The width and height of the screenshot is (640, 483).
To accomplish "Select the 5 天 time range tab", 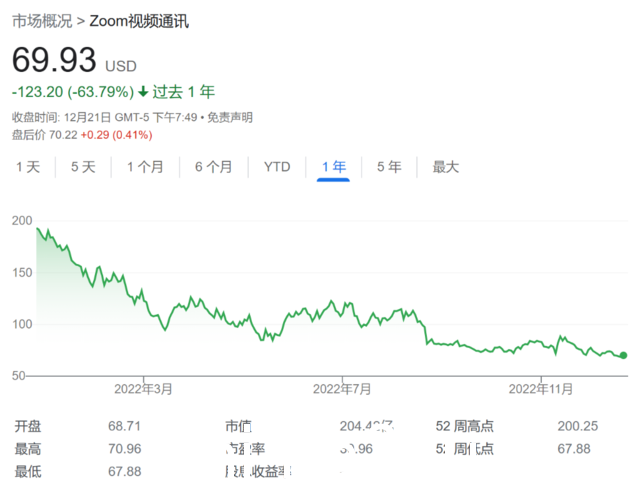I will [83, 167].
